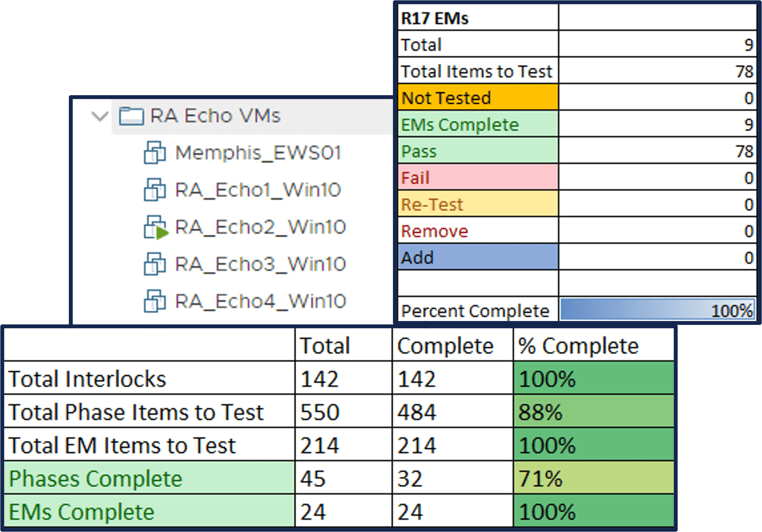762x532 pixels.
Task: Click the RA_Echo3_Win10 VM icon
Action: pyautogui.click(x=155, y=264)
